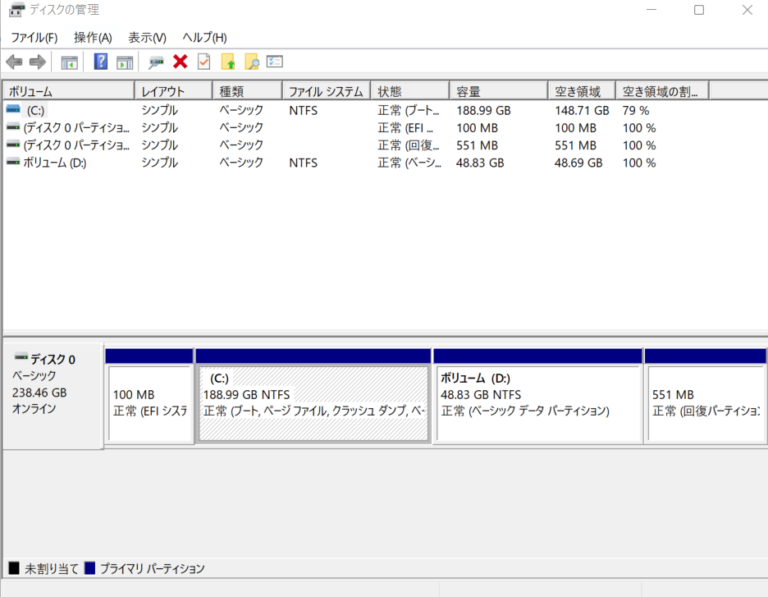Sort by 空き領域 column header
The width and height of the screenshot is (768, 597).
[581, 91]
